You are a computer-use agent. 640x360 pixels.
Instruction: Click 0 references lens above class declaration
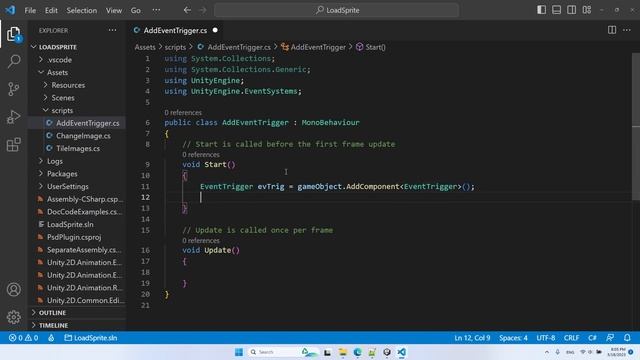183,112
